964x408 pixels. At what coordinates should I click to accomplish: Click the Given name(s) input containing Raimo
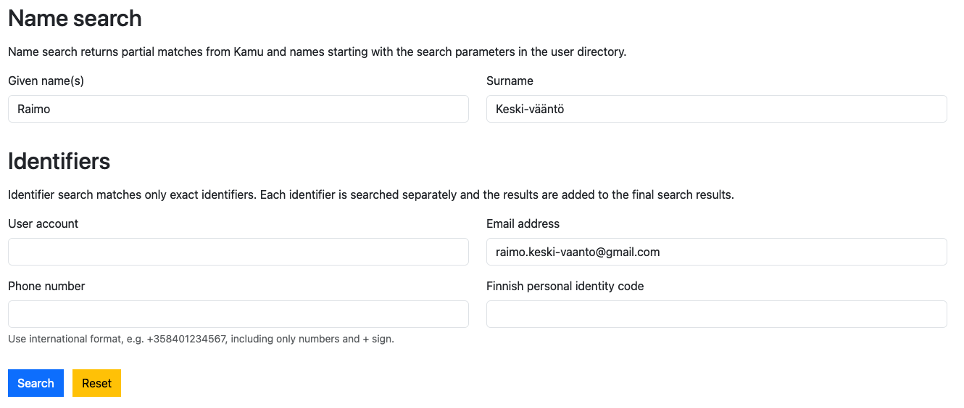pyautogui.click(x=238, y=109)
